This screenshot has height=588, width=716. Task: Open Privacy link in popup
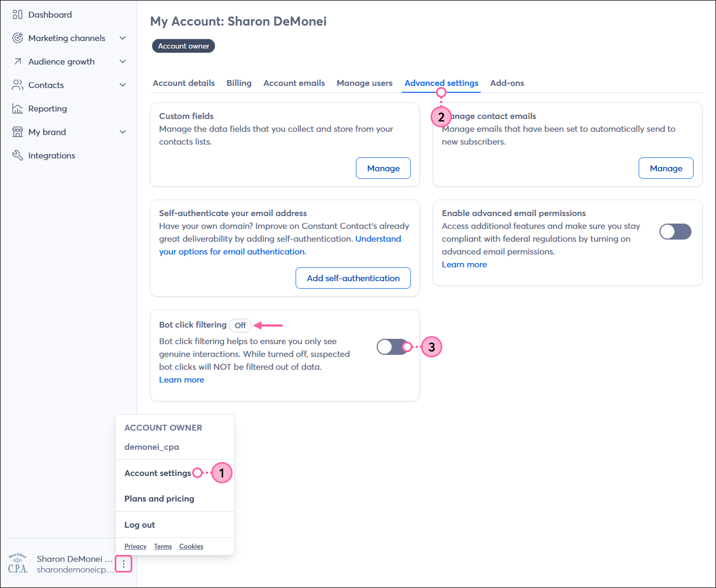[135, 546]
